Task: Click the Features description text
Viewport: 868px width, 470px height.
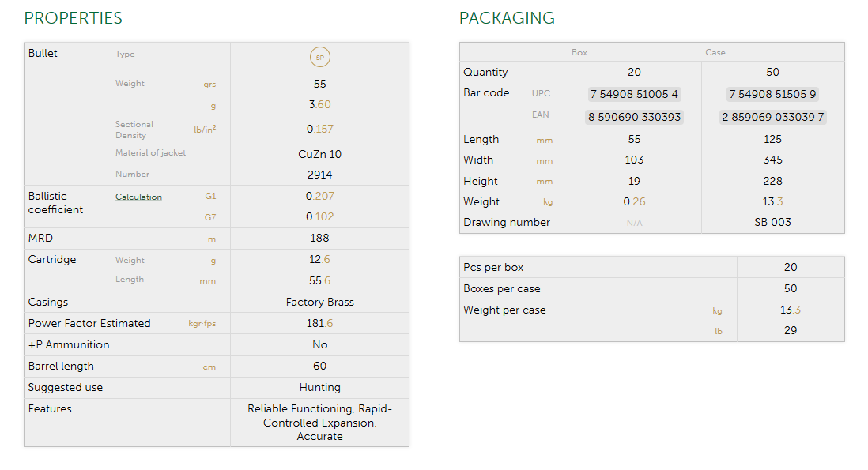Action: click(x=319, y=423)
